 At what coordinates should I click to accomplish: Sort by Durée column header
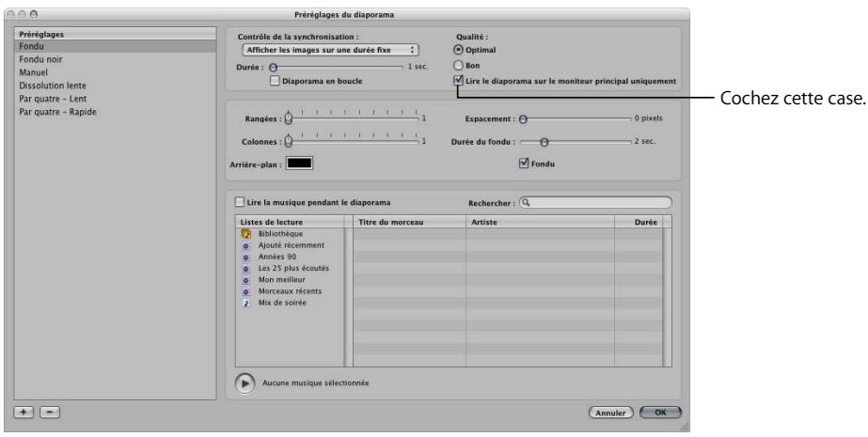(639, 222)
